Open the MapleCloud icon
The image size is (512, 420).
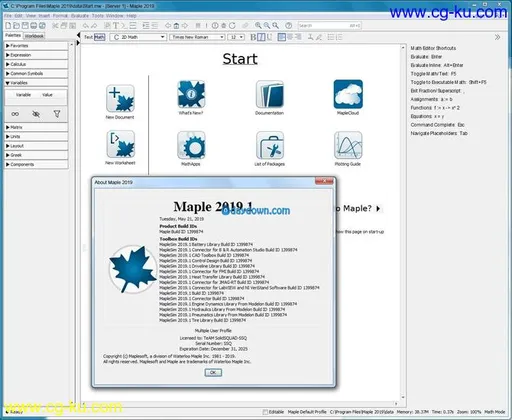[348, 94]
